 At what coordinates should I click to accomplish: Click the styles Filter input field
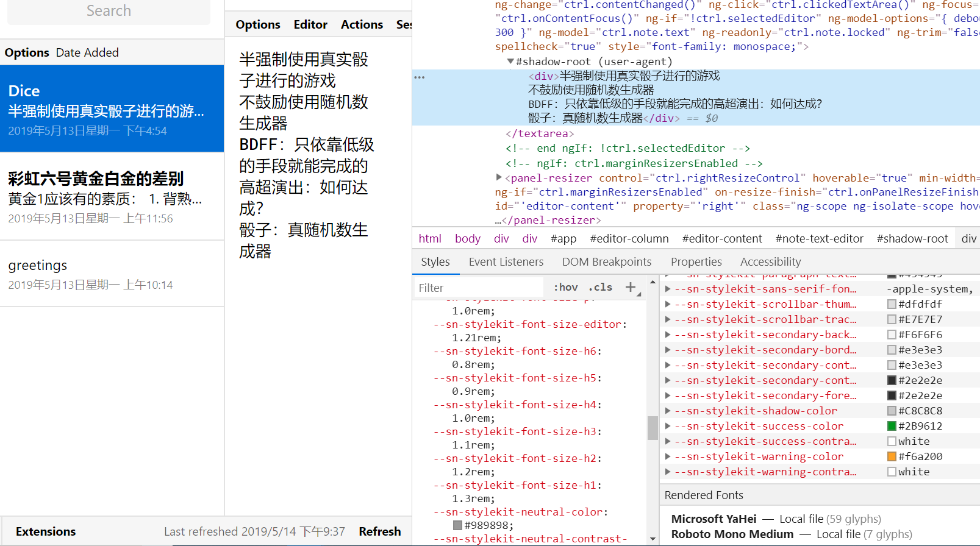tap(479, 288)
